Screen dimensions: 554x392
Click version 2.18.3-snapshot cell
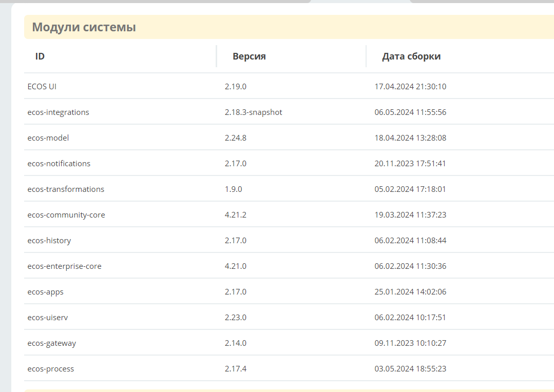point(253,112)
